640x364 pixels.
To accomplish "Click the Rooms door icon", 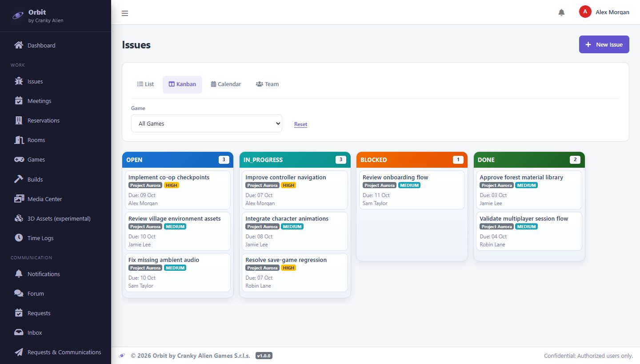I will click(x=19, y=140).
